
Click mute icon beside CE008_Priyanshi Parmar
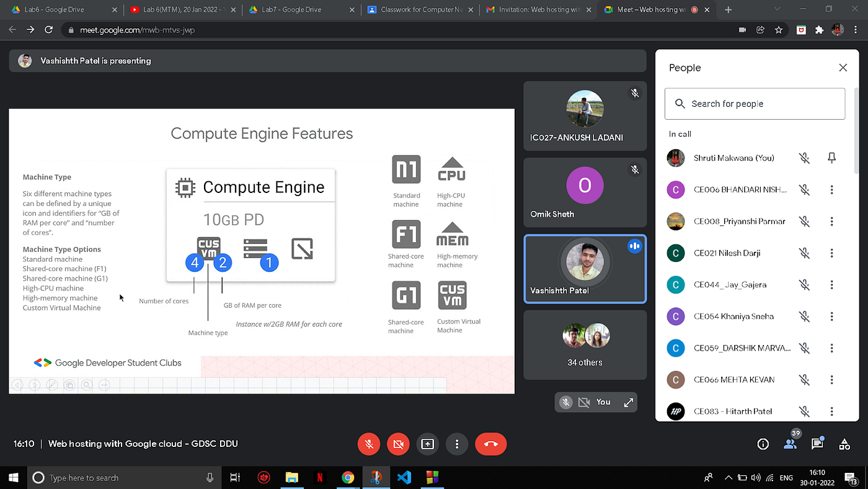804,222
